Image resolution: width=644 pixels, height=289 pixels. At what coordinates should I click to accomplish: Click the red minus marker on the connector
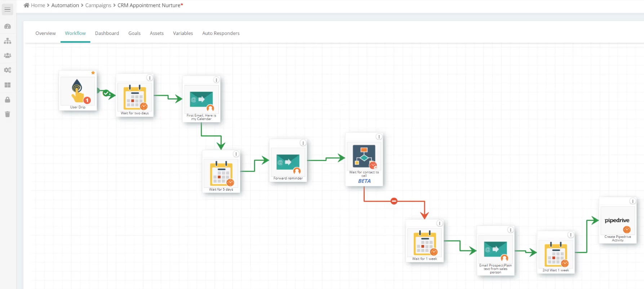394,201
